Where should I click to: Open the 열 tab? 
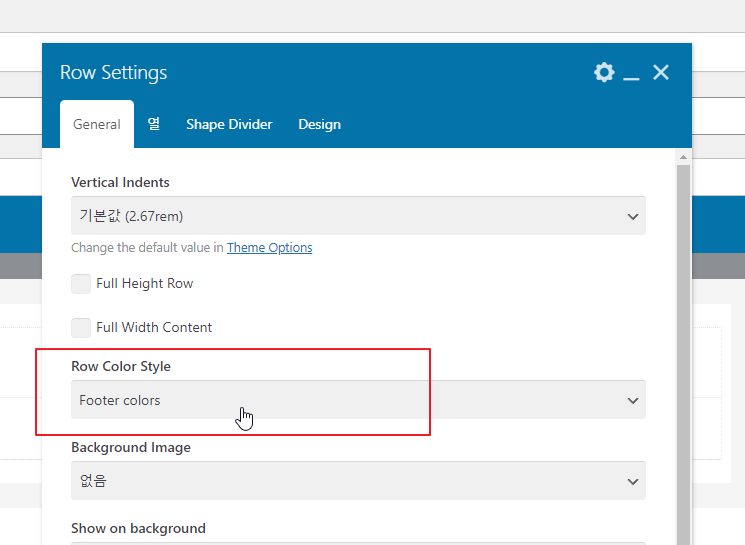pos(154,124)
